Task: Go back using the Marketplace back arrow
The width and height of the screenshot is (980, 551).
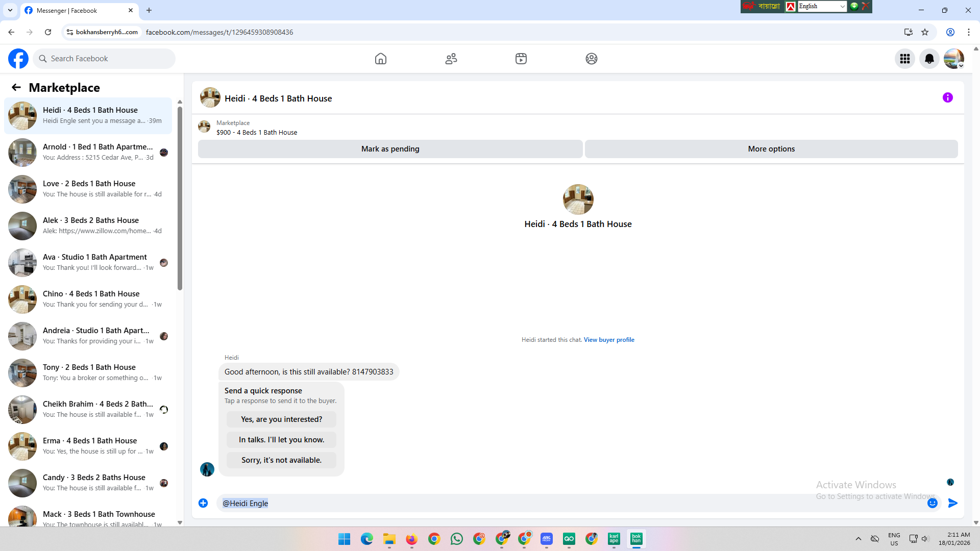Action: 16,87
